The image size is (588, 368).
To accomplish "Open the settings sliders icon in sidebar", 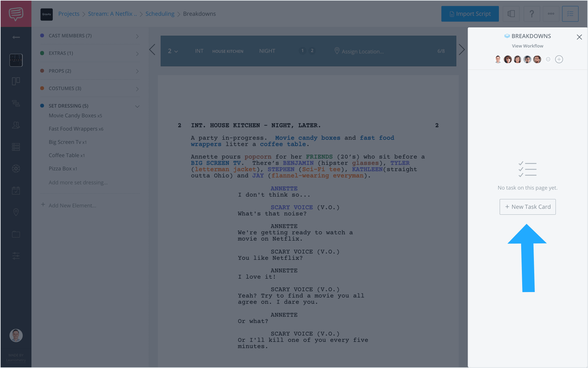I will [16, 256].
